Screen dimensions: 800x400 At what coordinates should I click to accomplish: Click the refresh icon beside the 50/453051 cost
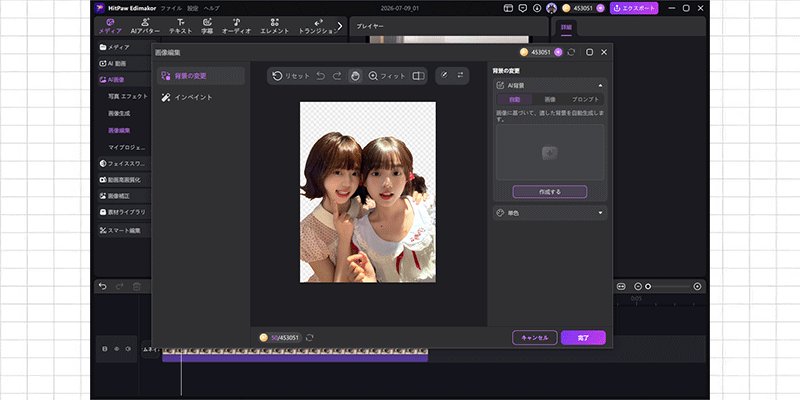tap(310, 337)
